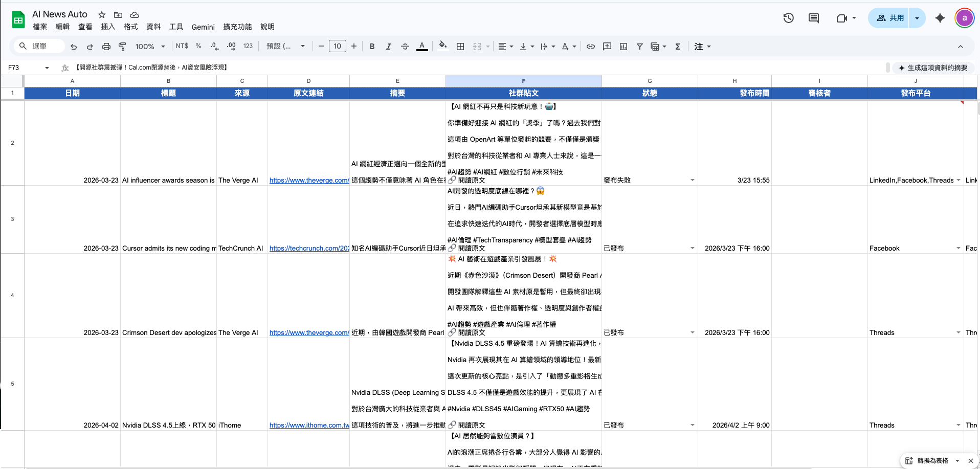Image resolution: width=980 pixels, height=469 pixels.
Task: Pick a fill color with paint bucket
Action: tap(442, 46)
